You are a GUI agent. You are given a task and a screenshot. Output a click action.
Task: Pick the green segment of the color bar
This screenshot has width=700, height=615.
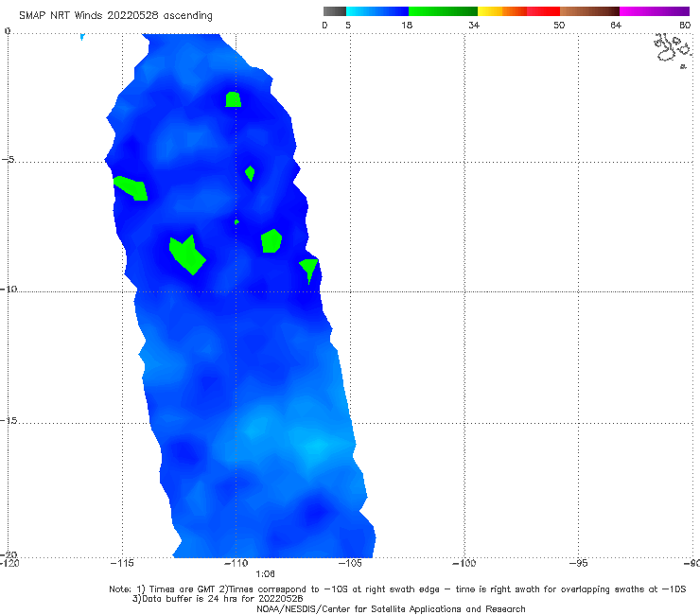(x=443, y=11)
